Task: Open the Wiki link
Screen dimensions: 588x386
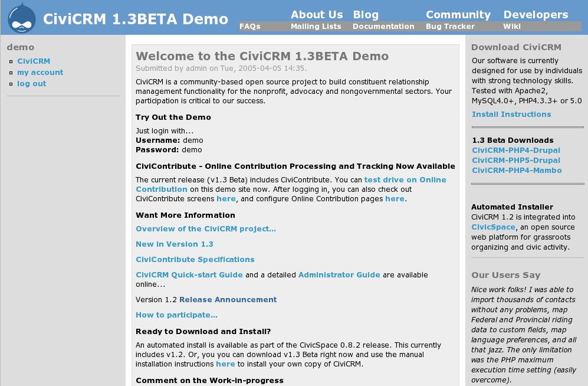Action: [x=512, y=26]
